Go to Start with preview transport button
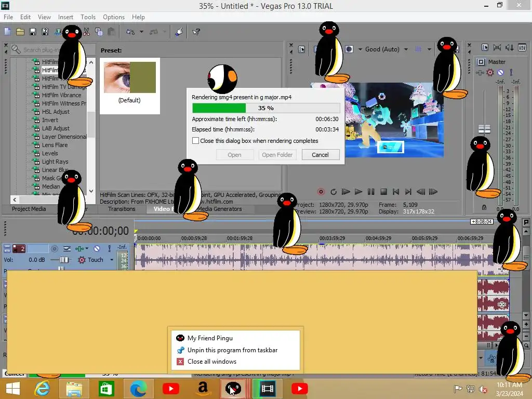532x399 pixels. (395, 192)
